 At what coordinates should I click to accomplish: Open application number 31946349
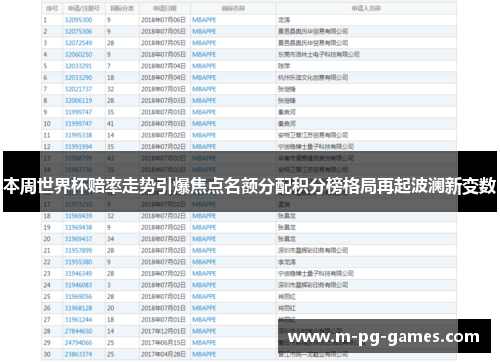78,274
